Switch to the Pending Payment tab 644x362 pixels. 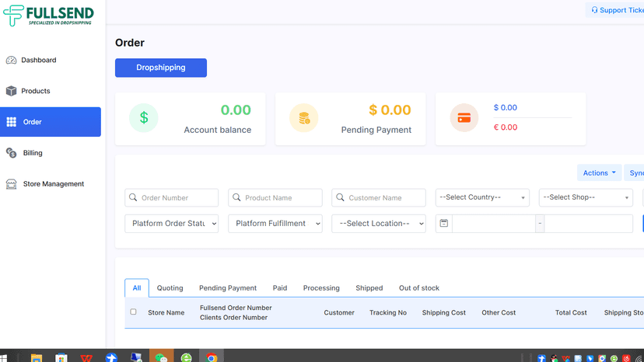pos(228,288)
